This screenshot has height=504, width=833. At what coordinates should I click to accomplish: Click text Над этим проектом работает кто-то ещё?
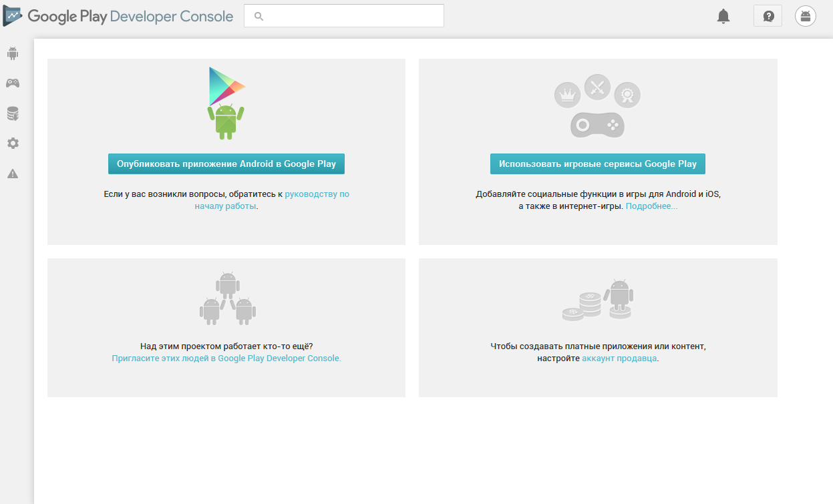click(226, 346)
